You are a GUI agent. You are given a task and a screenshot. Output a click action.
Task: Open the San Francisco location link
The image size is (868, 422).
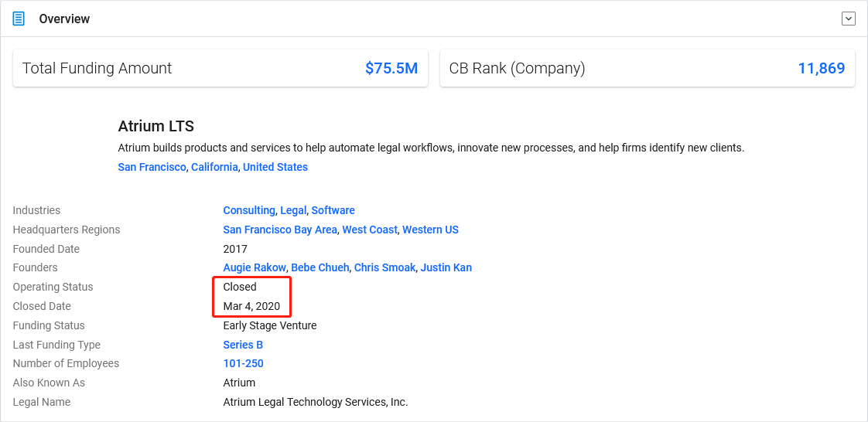[x=152, y=167]
